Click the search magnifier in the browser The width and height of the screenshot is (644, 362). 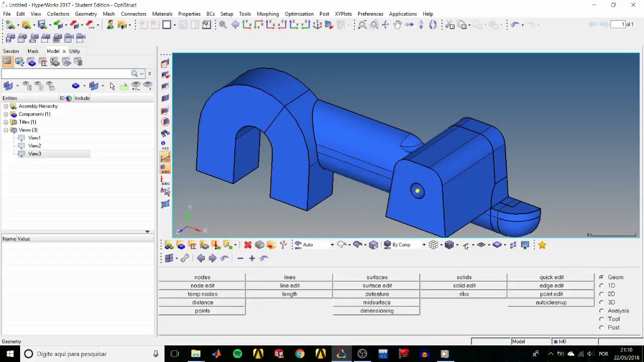coord(134,74)
